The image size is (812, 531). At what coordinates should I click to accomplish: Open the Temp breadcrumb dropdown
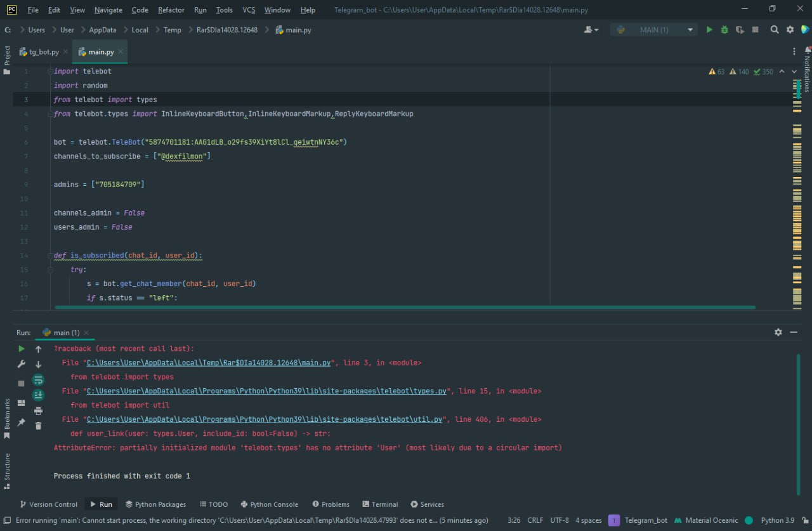pyautogui.click(x=171, y=29)
